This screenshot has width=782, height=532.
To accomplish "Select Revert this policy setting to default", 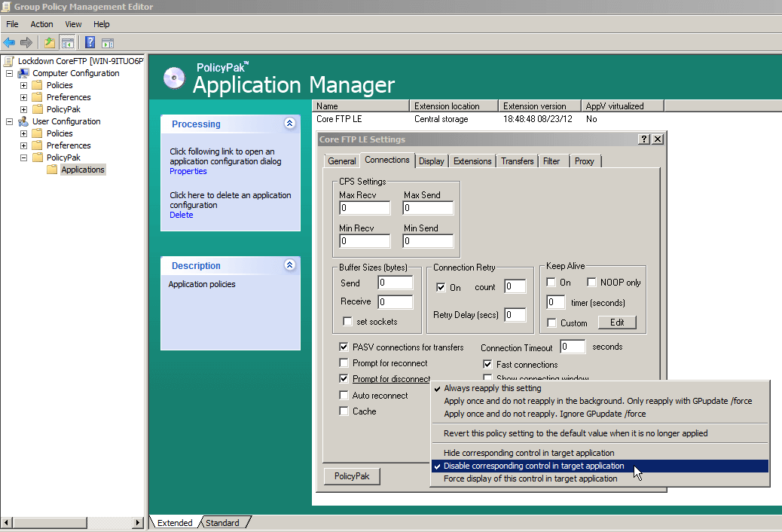I will tap(600, 433).
